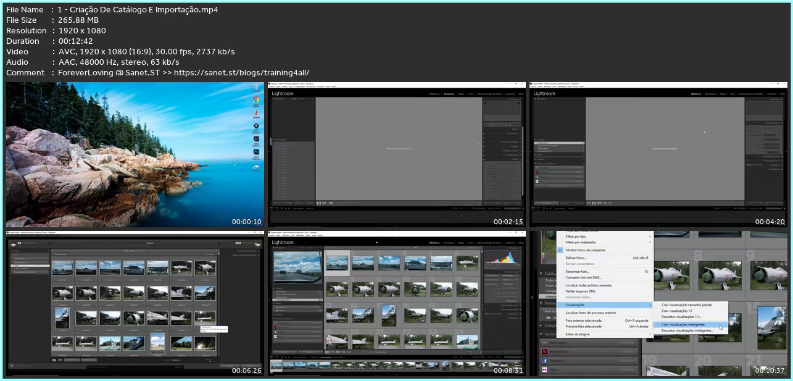
Task: Open 'Filtrar por tipo' submenu arrow
Action: [650, 236]
